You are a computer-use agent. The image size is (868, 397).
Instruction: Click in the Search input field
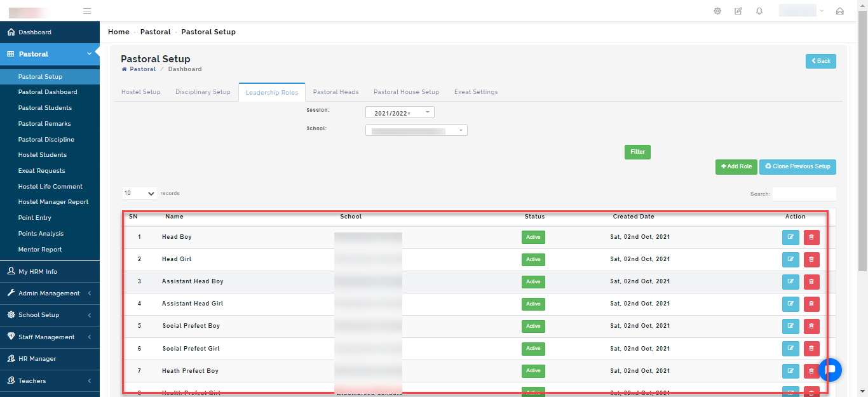(x=804, y=194)
